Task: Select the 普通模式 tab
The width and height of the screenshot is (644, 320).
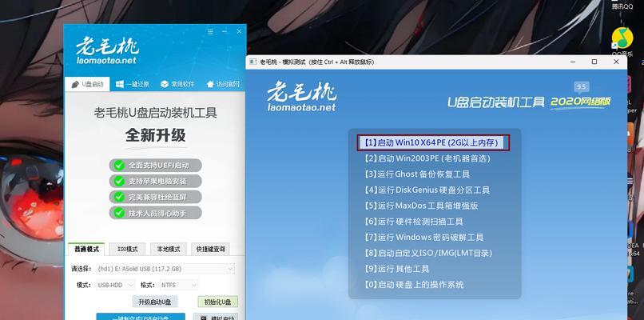Action: (x=86, y=250)
